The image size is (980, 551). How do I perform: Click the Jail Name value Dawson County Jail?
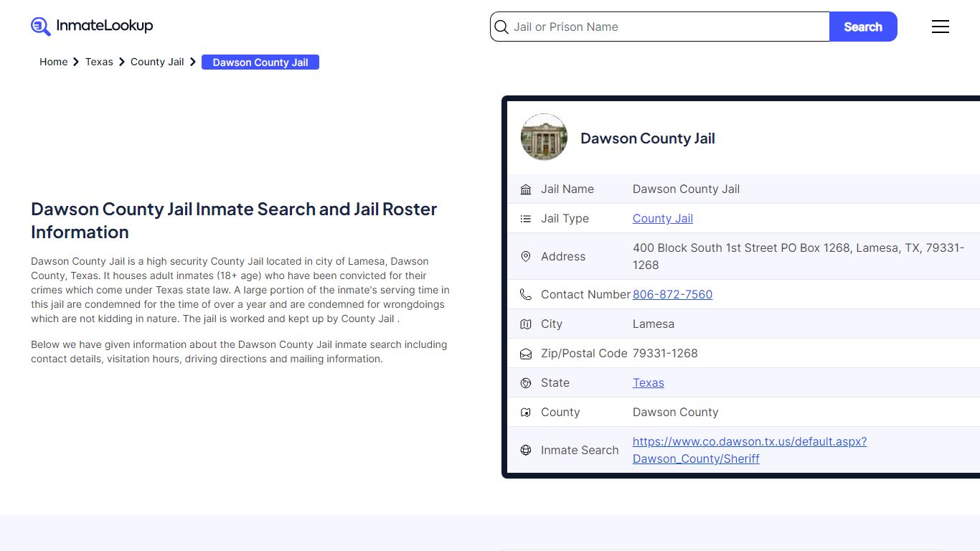click(x=686, y=189)
